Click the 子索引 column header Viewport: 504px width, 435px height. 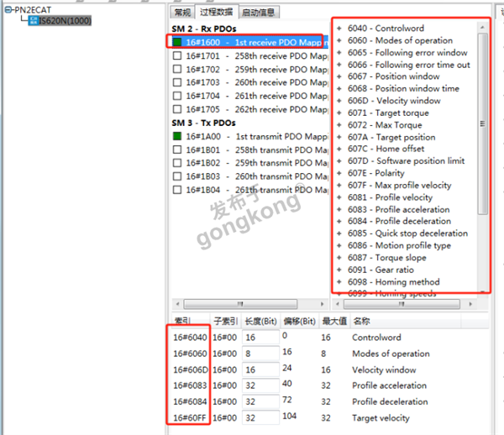(x=226, y=321)
